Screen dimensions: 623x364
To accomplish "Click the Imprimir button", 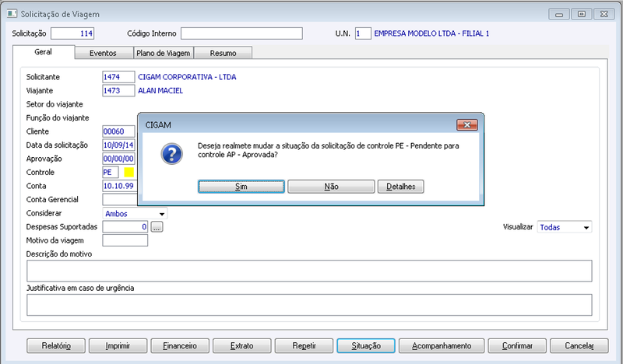I will 118,346.
